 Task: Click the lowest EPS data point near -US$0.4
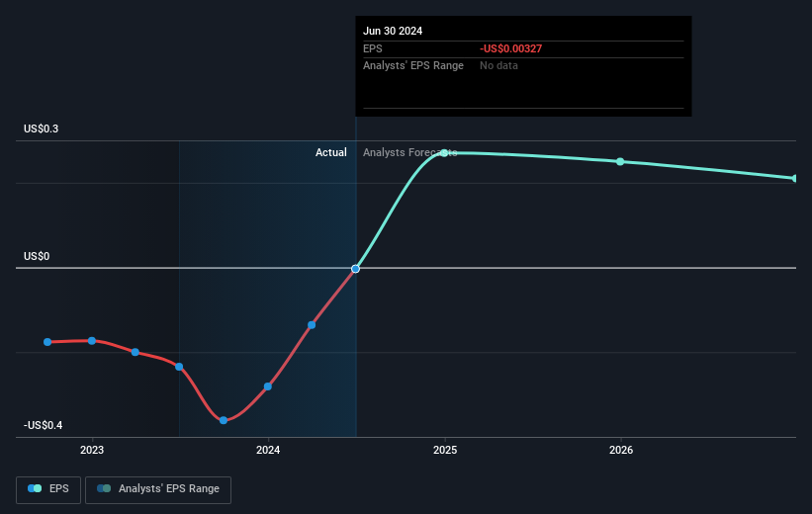click(224, 420)
